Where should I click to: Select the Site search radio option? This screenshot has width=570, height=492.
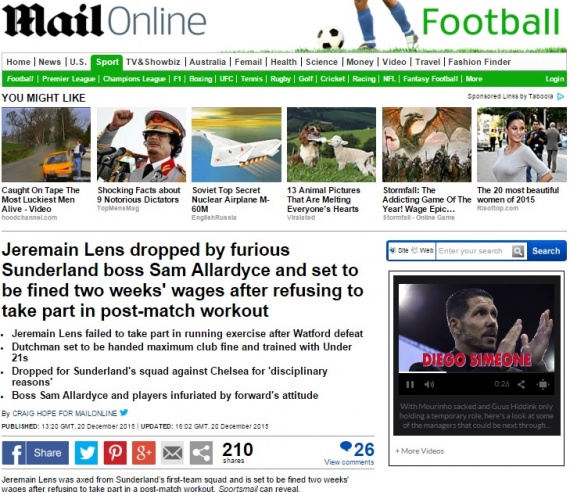[393, 250]
